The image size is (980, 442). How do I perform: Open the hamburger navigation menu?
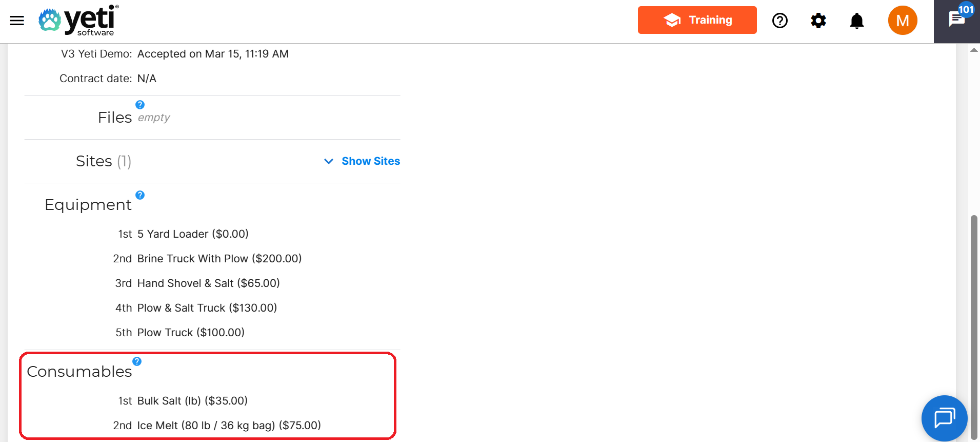click(x=17, y=21)
